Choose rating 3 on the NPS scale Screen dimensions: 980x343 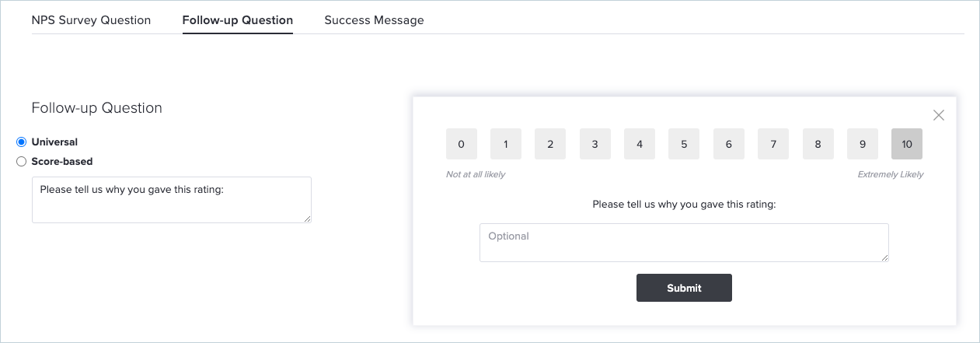[595, 144]
